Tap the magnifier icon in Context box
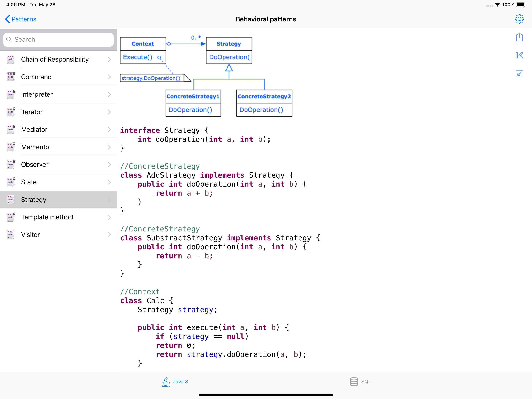 tap(159, 58)
